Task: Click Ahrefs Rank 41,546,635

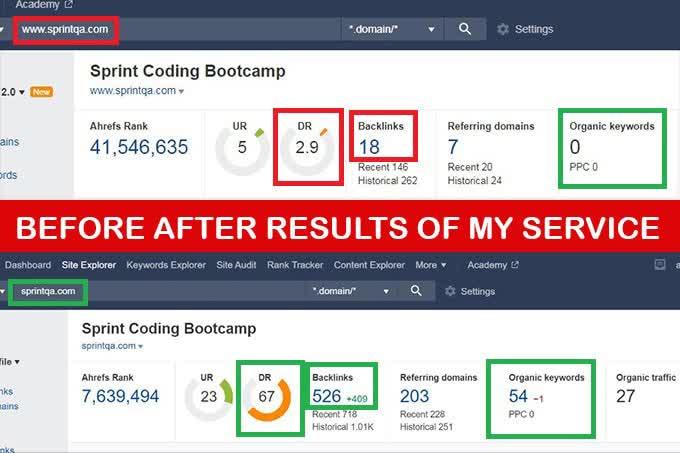Action: (x=139, y=147)
